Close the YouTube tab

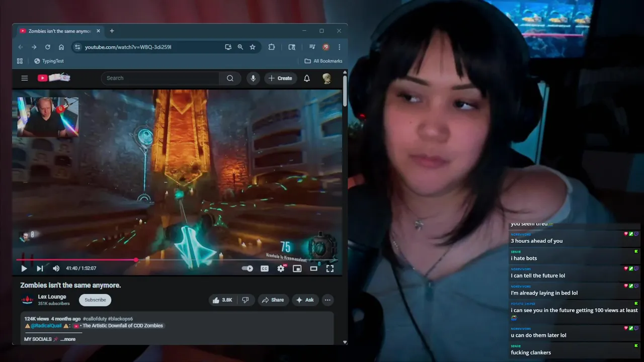tap(98, 31)
